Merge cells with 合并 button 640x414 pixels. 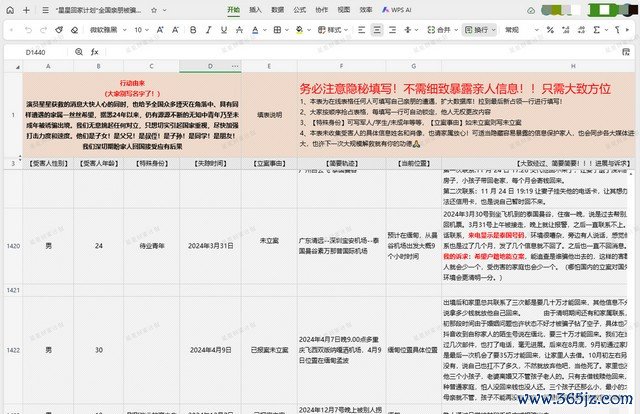point(439,30)
